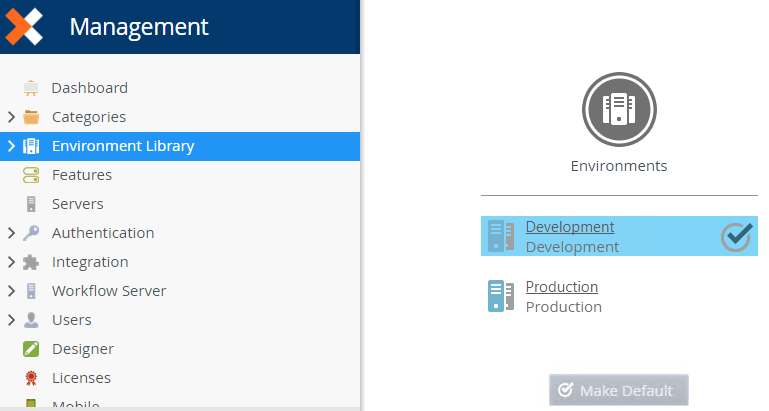Click the Dashboard easel icon

31,88
